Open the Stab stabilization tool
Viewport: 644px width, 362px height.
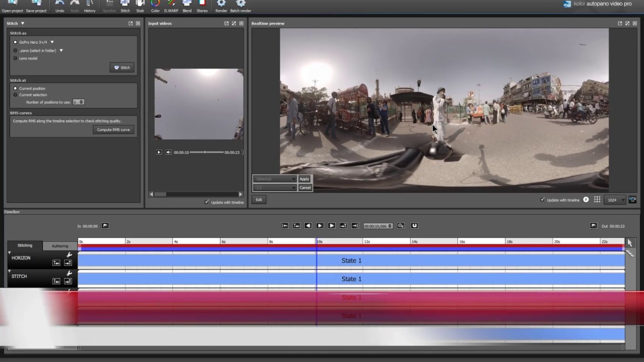[x=140, y=6]
